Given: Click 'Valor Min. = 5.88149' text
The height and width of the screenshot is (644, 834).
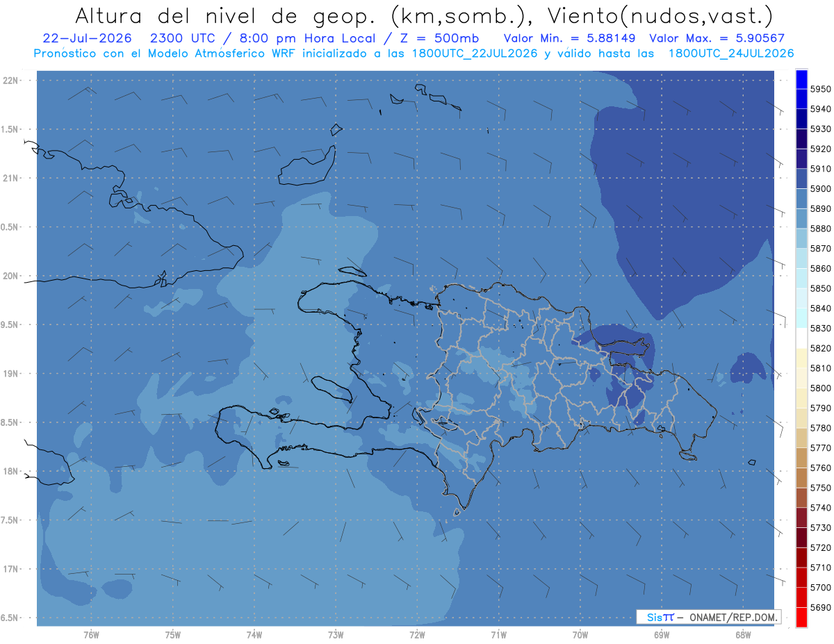Looking at the screenshot, I should [x=569, y=38].
